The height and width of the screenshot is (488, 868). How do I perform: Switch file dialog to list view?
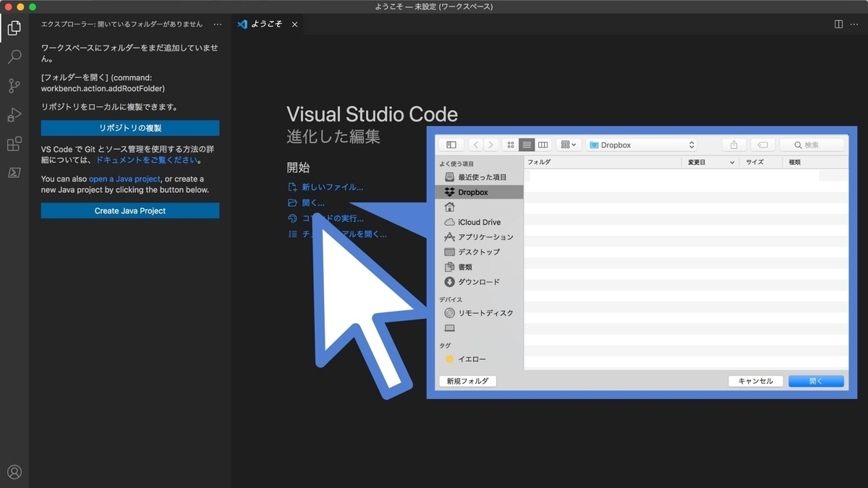point(527,145)
